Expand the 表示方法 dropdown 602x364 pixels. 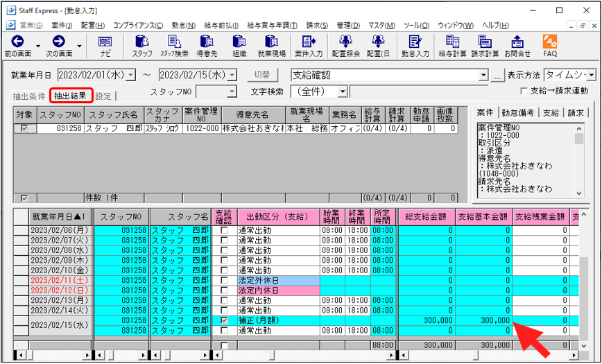[x=591, y=75]
